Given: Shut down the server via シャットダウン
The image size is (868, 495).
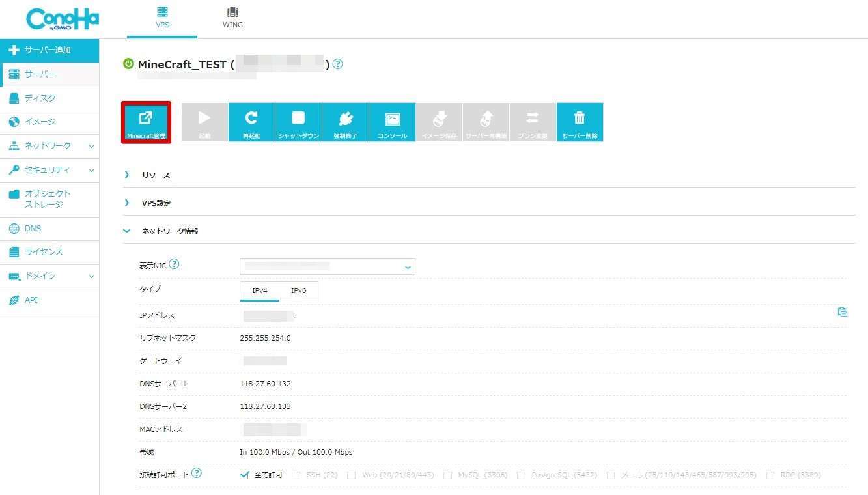Looking at the screenshot, I should tap(298, 122).
